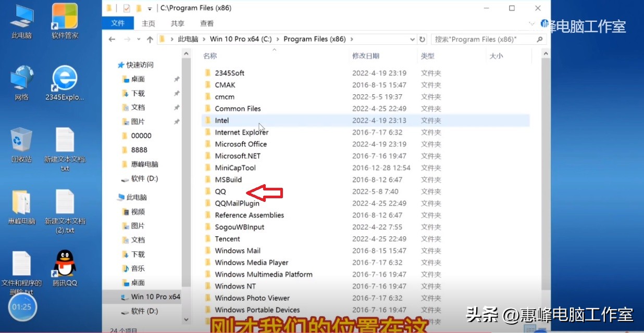Open the QQ folder marked by the red arrow

tap(220, 191)
